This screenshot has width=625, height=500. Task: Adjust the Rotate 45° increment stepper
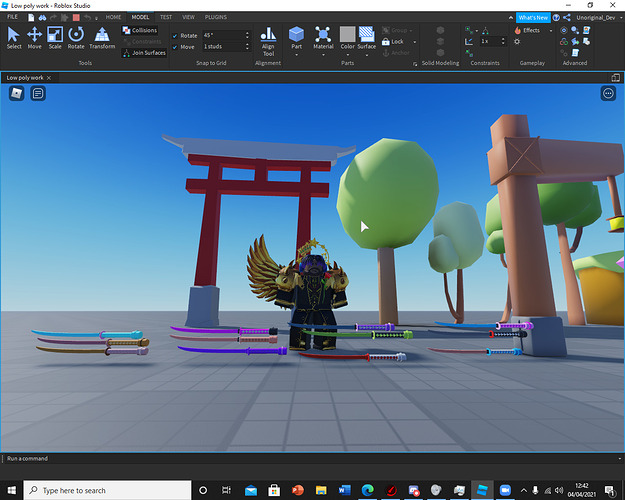pyautogui.click(x=247, y=35)
